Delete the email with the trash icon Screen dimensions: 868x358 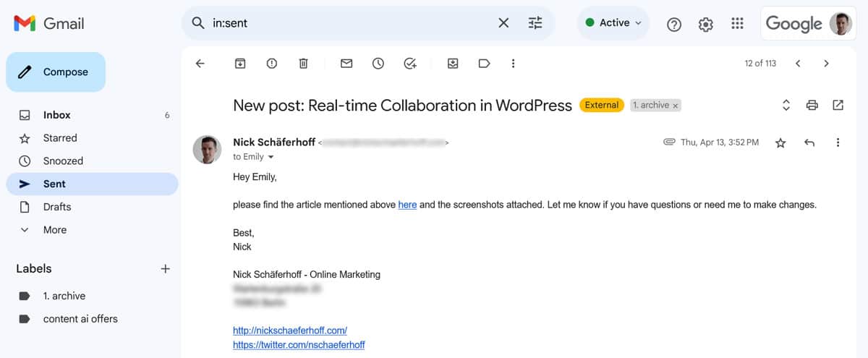pos(304,64)
